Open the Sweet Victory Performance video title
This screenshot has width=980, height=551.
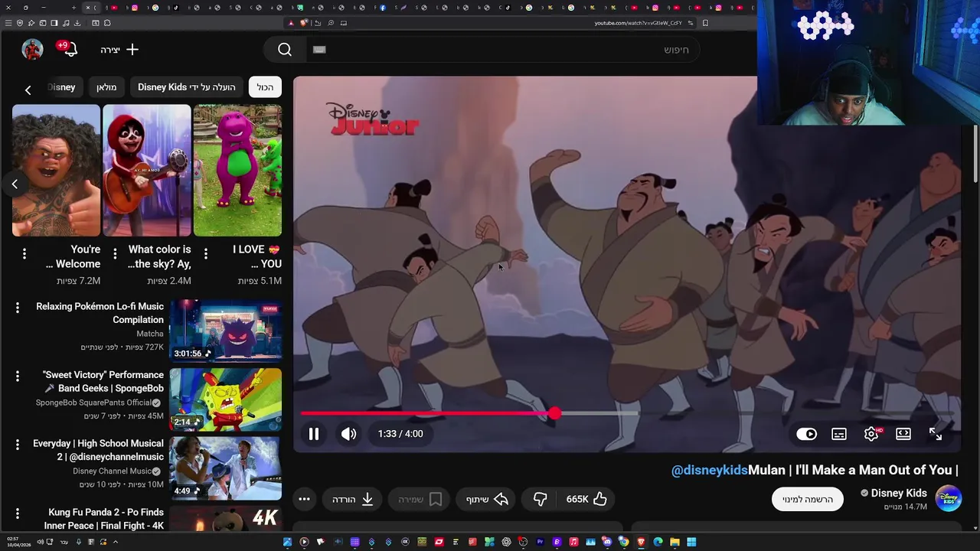tap(103, 382)
